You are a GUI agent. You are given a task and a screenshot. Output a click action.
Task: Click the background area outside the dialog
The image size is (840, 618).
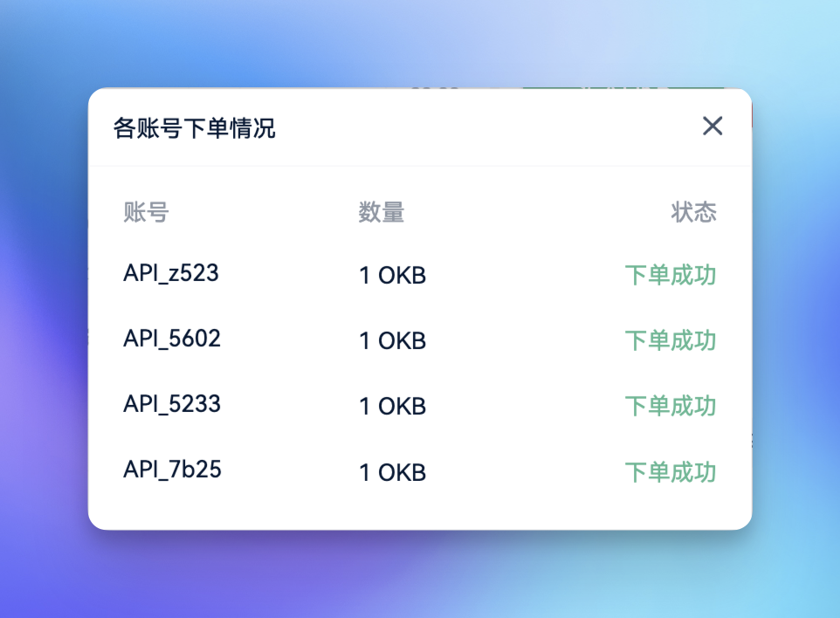click(44, 567)
